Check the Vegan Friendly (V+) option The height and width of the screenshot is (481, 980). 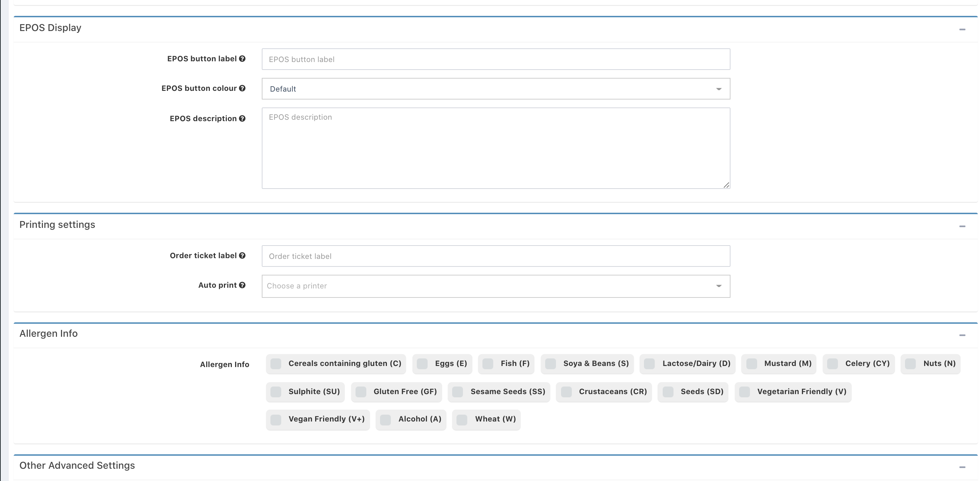(x=276, y=420)
